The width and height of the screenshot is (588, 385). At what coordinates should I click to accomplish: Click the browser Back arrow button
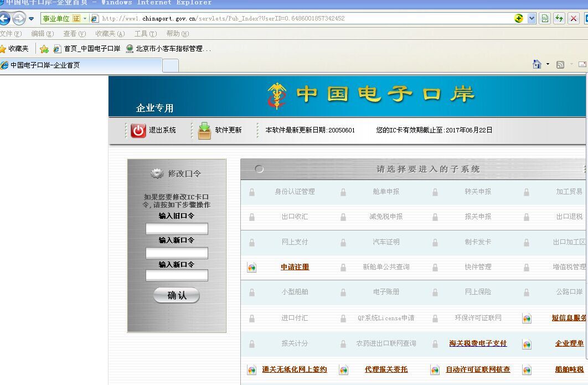pyautogui.click(x=4, y=18)
